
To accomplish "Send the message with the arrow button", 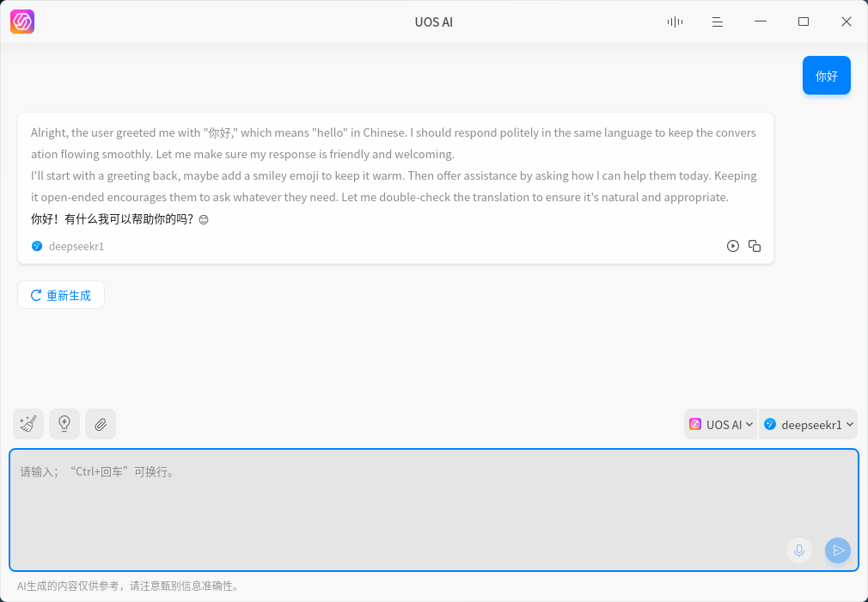I will [x=838, y=550].
